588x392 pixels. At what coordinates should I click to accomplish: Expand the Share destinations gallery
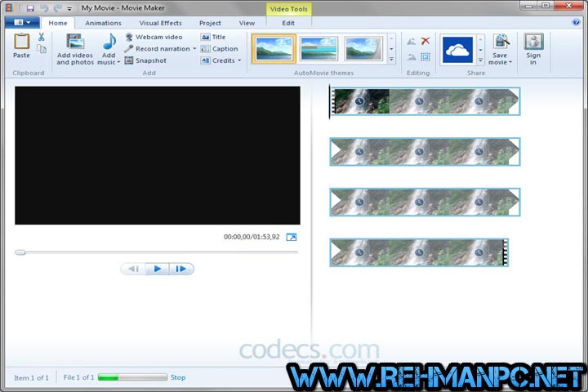480,60
